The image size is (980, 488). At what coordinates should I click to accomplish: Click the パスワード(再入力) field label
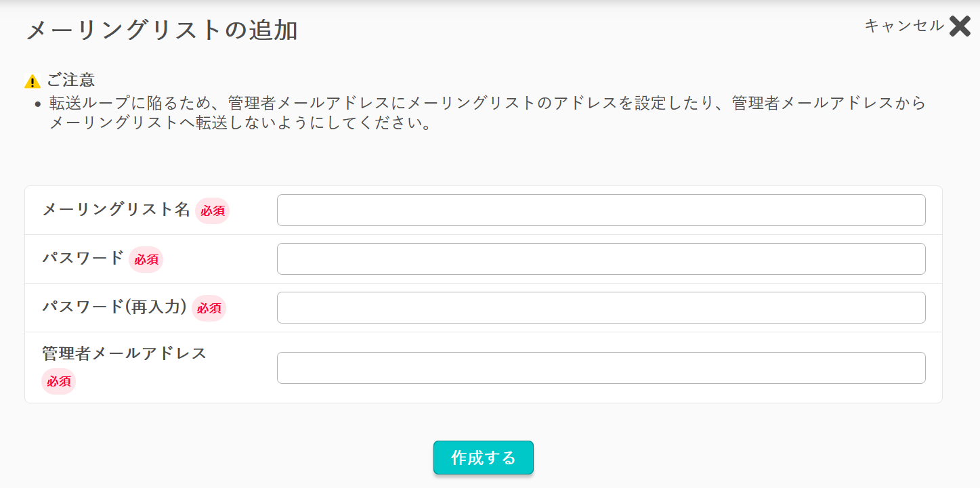coord(114,307)
